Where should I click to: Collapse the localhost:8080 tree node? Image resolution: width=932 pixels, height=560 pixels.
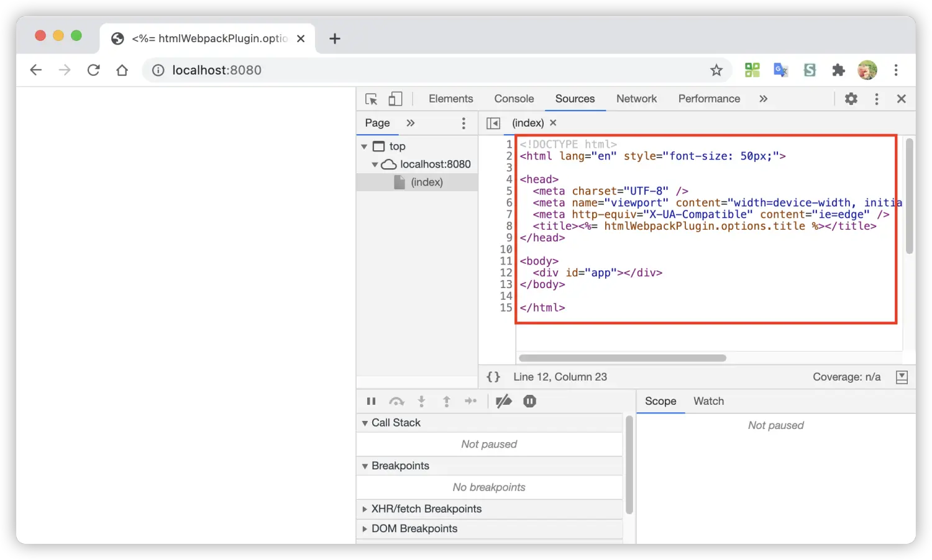375,165
